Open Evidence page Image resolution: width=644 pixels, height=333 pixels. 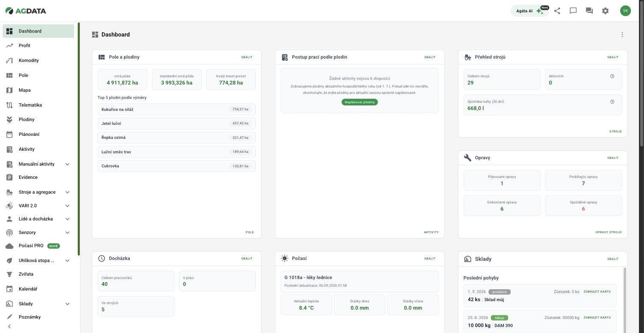tap(39, 177)
